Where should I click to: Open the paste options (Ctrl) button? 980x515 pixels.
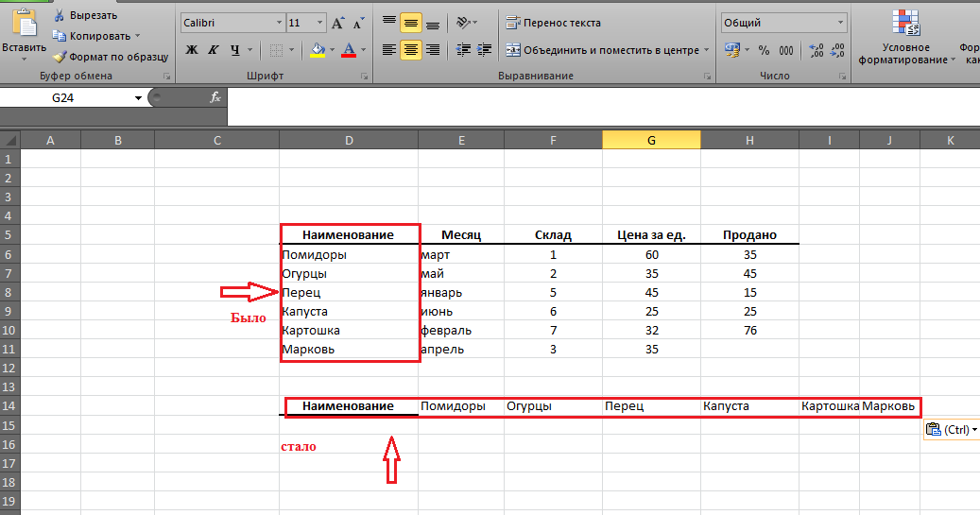952,429
